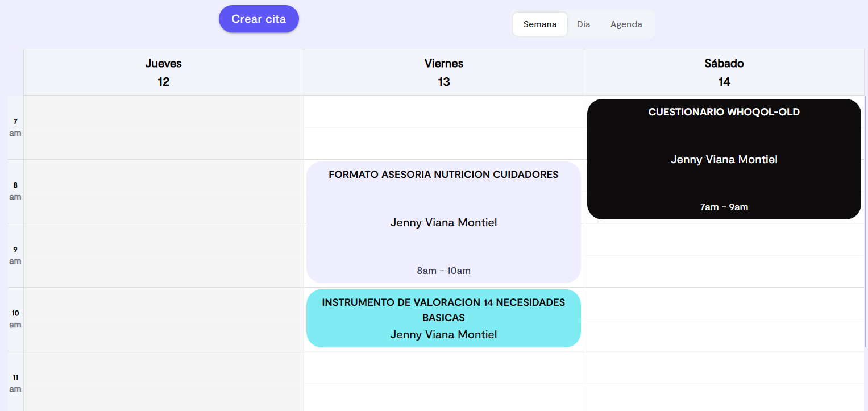Screen dimensions: 868x411
Task: Switch to the Agenda view tab
Action: click(x=626, y=24)
